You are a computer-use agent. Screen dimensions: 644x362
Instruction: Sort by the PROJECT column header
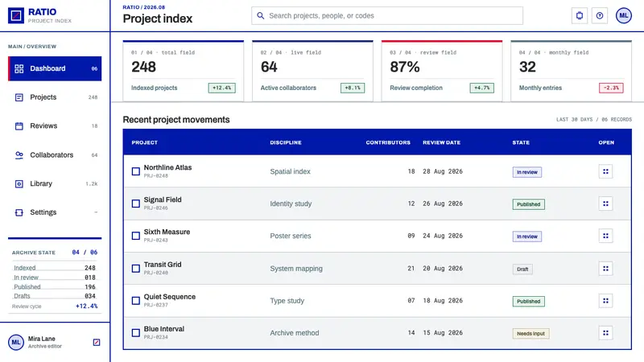tap(145, 142)
